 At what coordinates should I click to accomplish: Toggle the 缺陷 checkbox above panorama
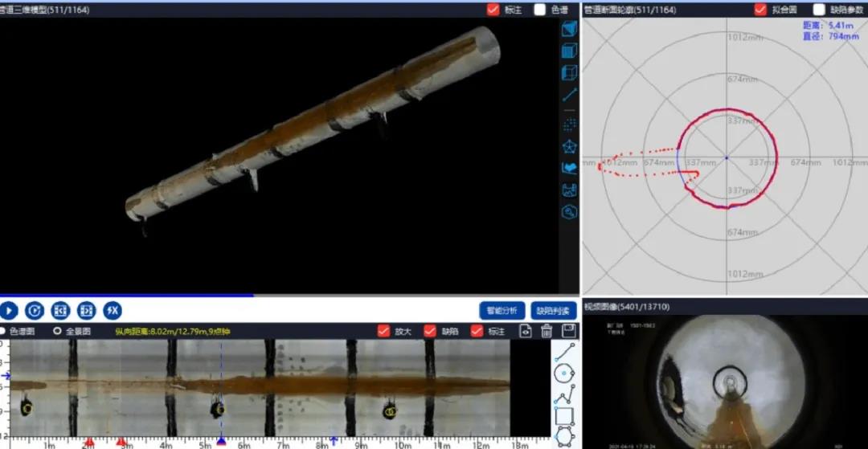(x=430, y=331)
